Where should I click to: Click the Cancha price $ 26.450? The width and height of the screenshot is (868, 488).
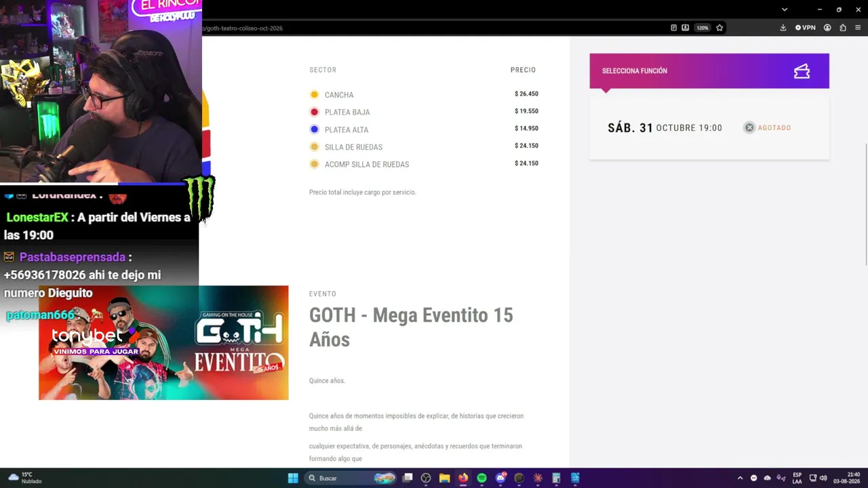click(526, 94)
